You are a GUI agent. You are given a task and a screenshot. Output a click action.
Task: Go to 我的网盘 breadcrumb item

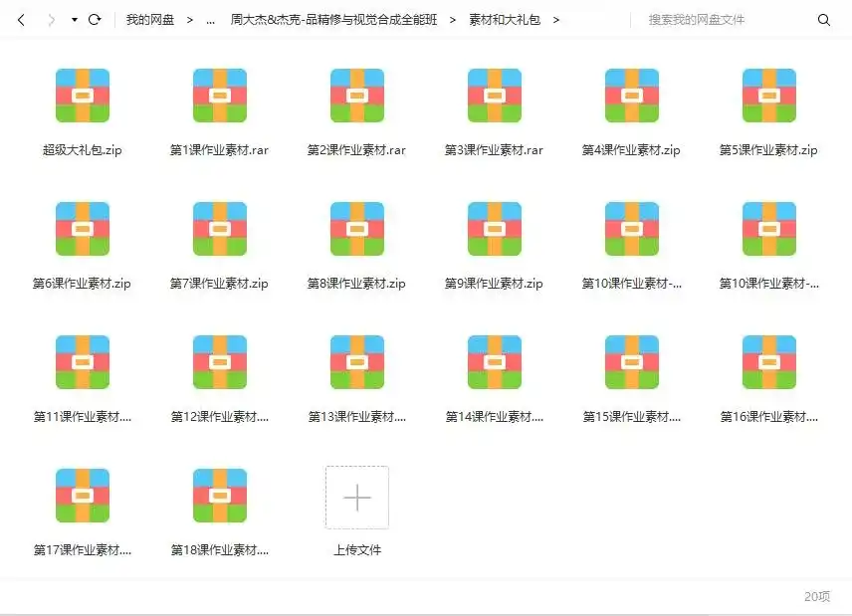point(150,18)
